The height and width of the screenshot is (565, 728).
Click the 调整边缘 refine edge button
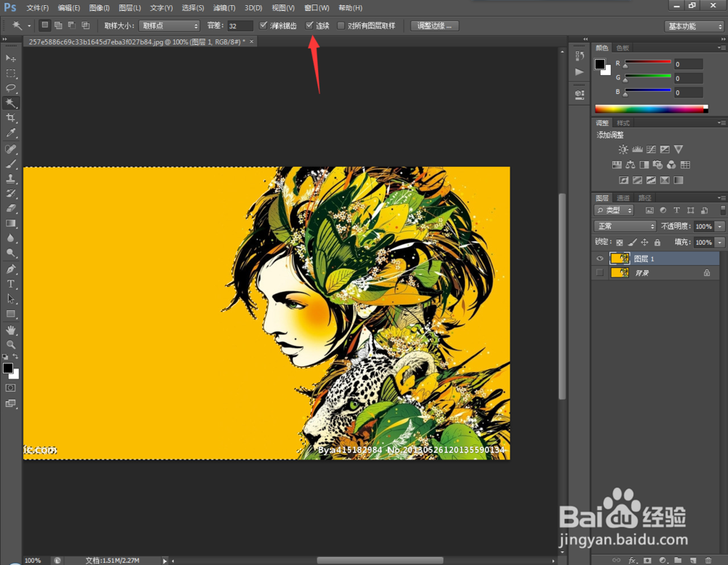pyautogui.click(x=435, y=26)
